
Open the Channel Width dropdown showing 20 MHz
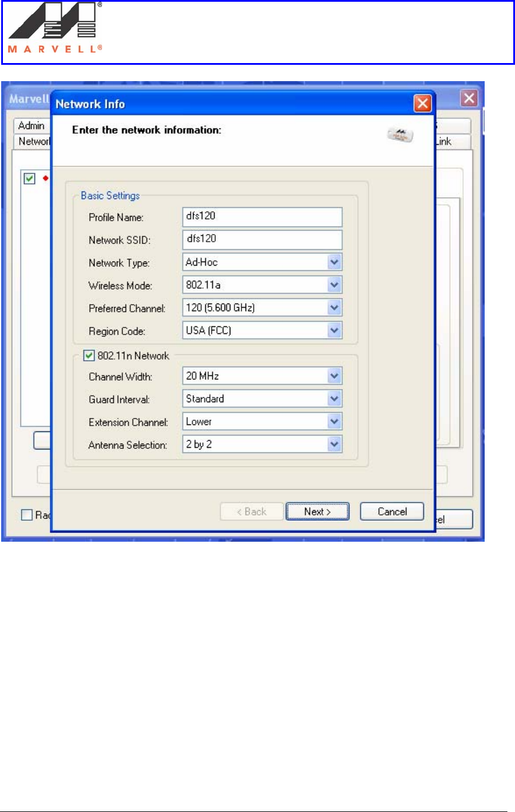tap(262, 376)
